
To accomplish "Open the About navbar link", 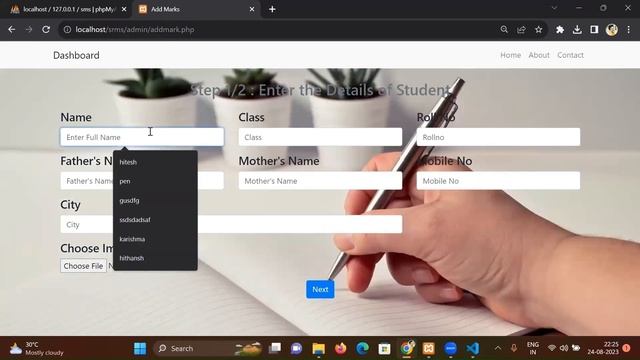I will pyautogui.click(x=539, y=55).
